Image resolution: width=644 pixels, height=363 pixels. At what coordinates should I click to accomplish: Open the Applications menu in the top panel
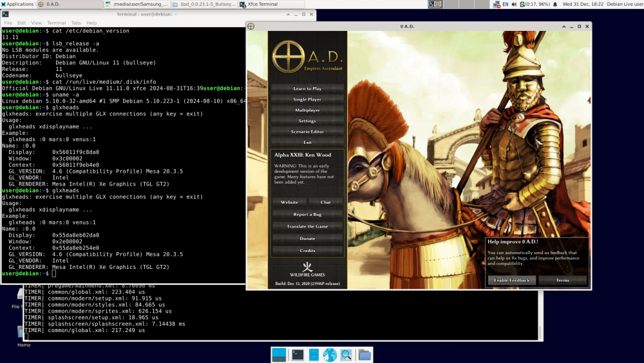(x=18, y=4)
